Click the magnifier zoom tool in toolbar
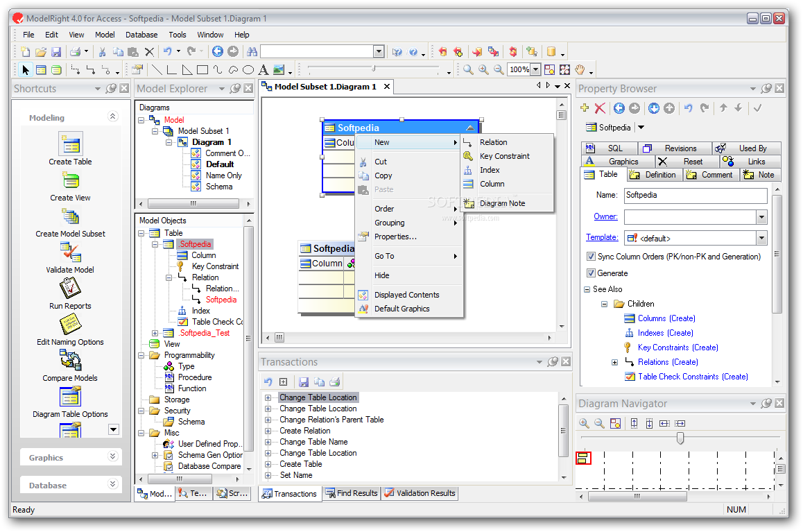The width and height of the screenshot is (803, 532). [468, 69]
